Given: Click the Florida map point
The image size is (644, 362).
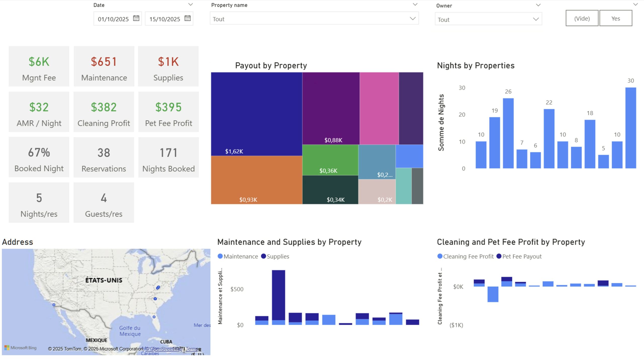Looking at the screenshot, I should coord(154,317).
